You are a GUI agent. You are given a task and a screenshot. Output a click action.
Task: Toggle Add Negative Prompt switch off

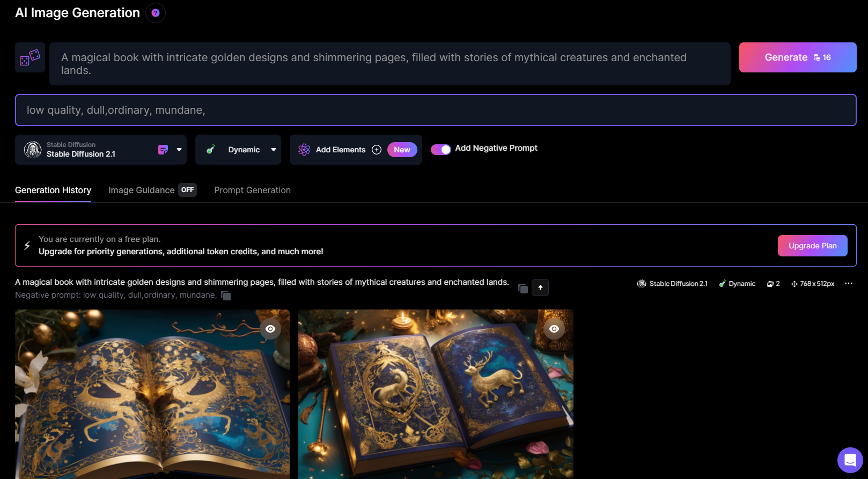tap(441, 150)
